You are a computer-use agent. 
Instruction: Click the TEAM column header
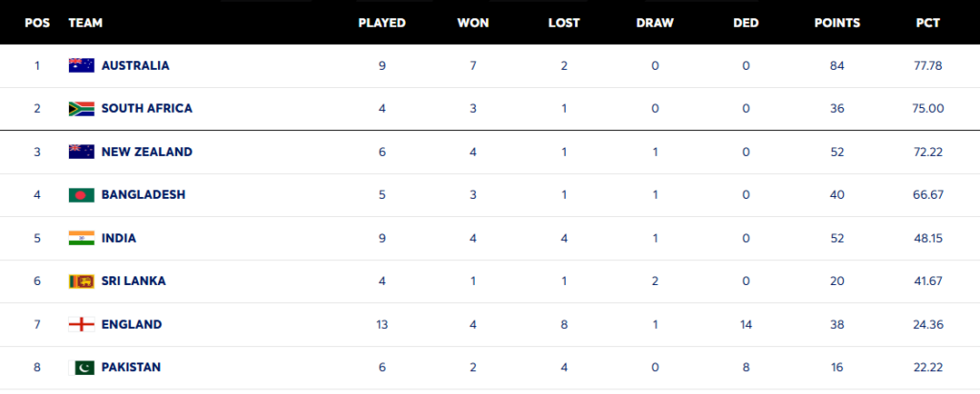pyautogui.click(x=85, y=23)
